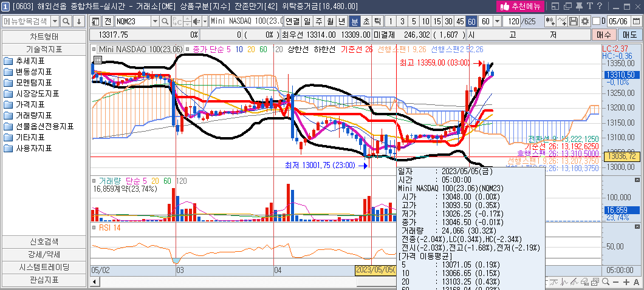Zoom in chart with the plus icon
644x290 pixels.
click(x=626, y=282)
